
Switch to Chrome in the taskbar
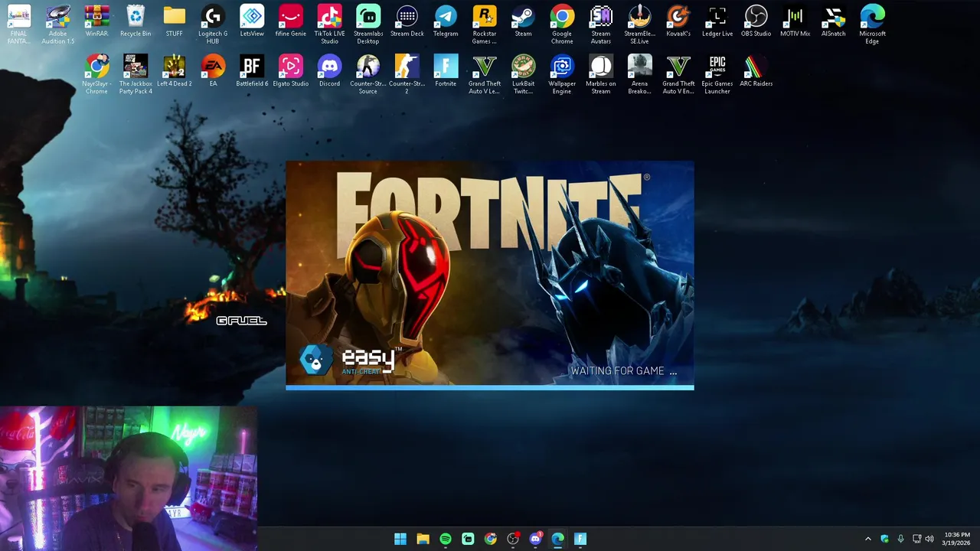(x=490, y=539)
